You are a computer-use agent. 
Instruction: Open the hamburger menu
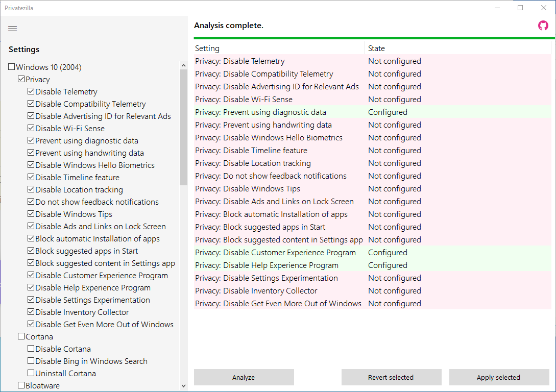(13, 29)
